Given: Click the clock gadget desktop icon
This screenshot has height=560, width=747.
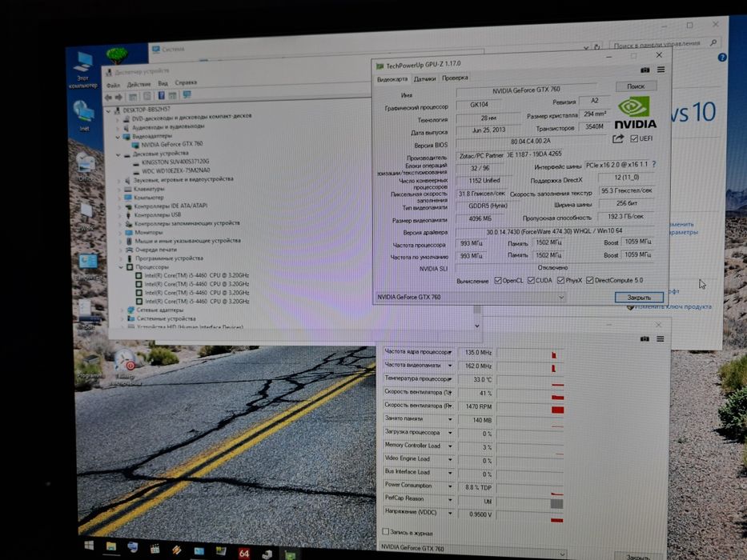Looking at the screenshot, I should 125,361.
